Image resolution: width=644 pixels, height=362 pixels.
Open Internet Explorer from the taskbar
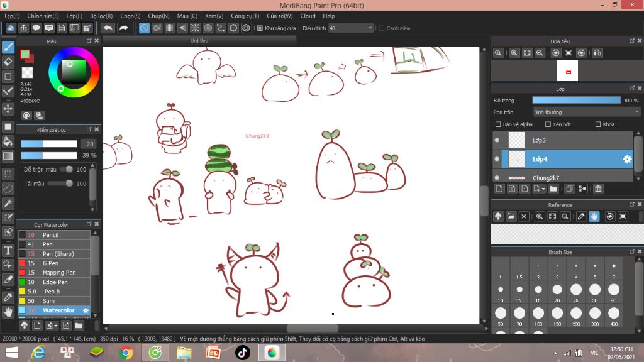38,353
